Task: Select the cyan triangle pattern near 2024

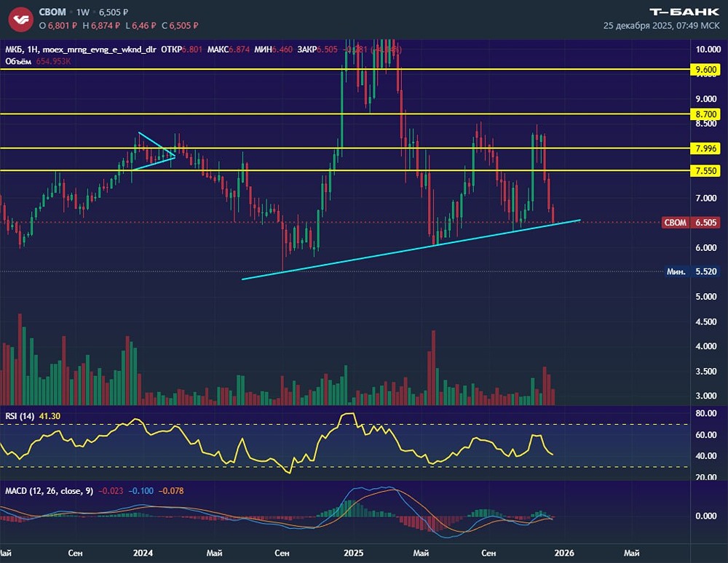Action: tap(153, 151)
